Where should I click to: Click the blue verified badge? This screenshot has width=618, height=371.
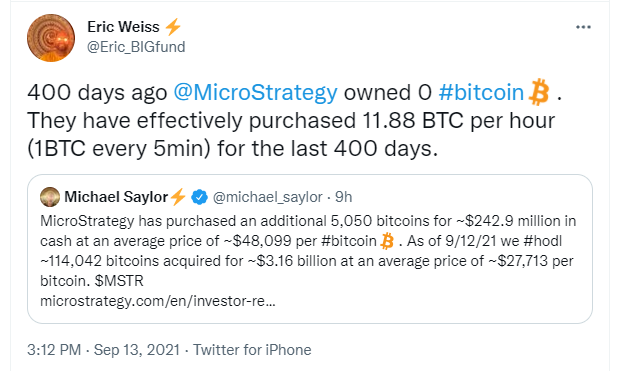pos(199,197)
